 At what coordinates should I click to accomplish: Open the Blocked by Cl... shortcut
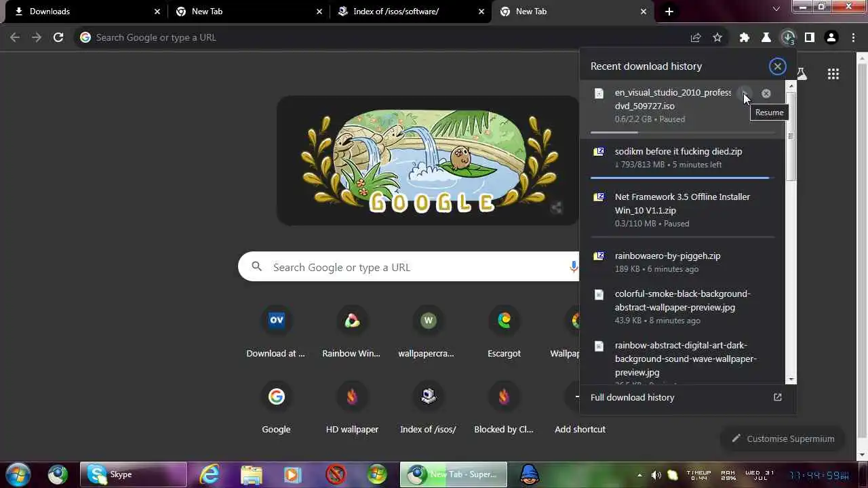(x=504, y=408)
